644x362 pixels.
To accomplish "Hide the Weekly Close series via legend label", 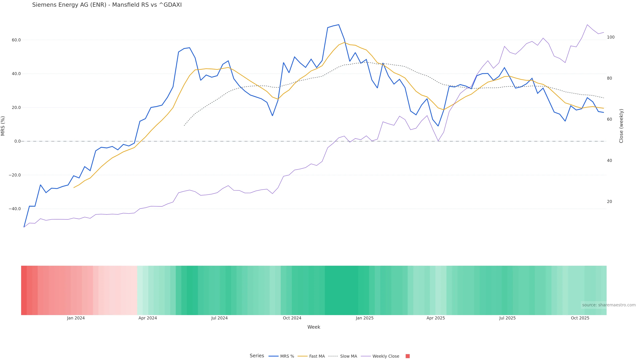I will (386, 356).
